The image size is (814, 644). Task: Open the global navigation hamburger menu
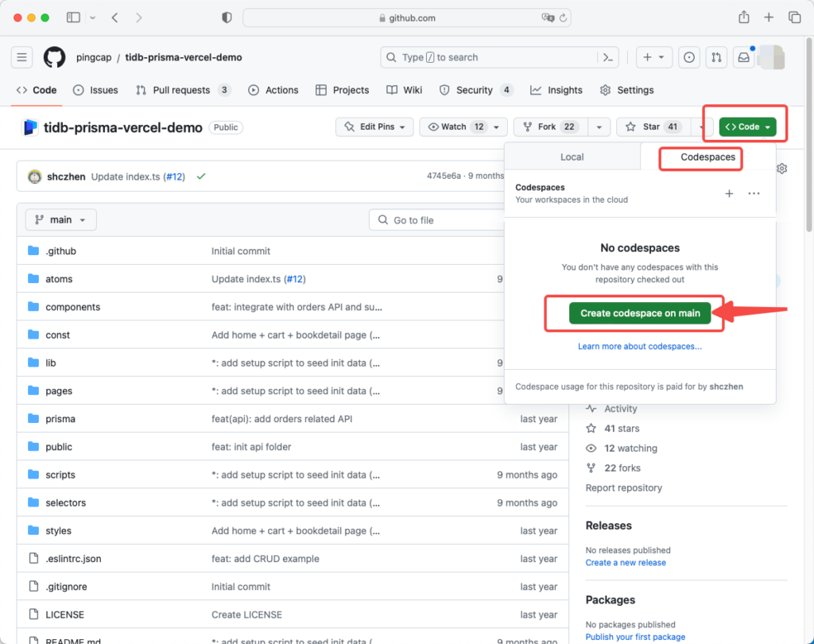[21, 57]
